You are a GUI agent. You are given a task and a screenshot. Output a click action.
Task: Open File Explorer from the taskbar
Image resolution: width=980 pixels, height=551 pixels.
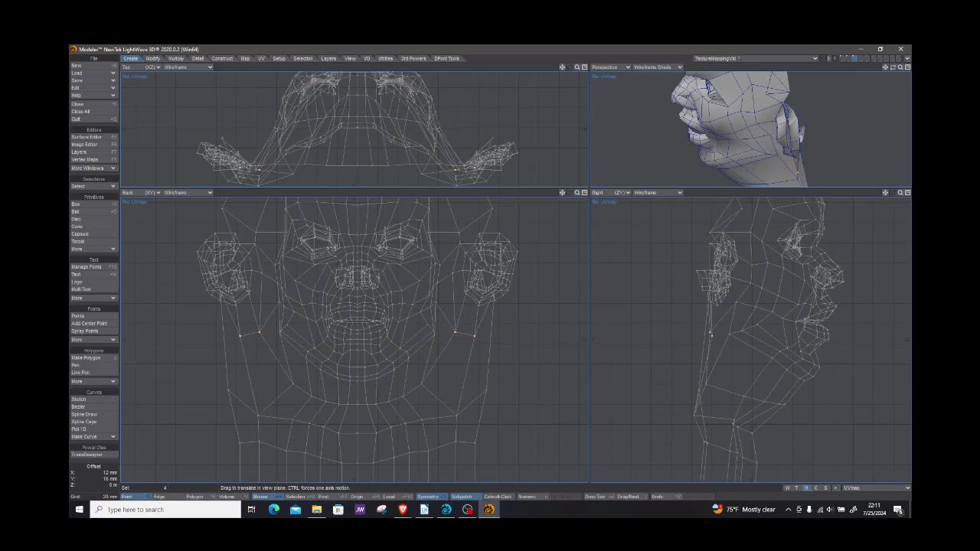[316, 510]
